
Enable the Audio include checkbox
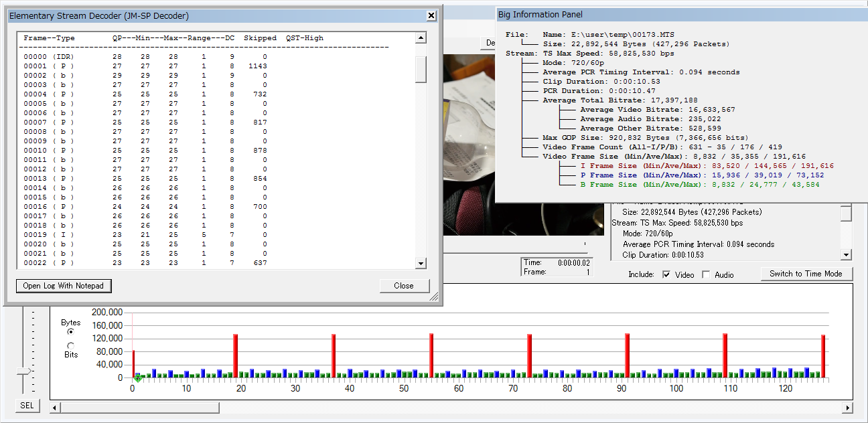coord(706,274)
